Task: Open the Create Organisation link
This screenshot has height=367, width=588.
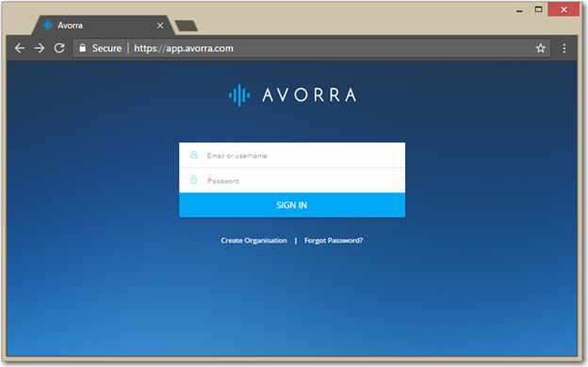Action: [x=253, y=241]
